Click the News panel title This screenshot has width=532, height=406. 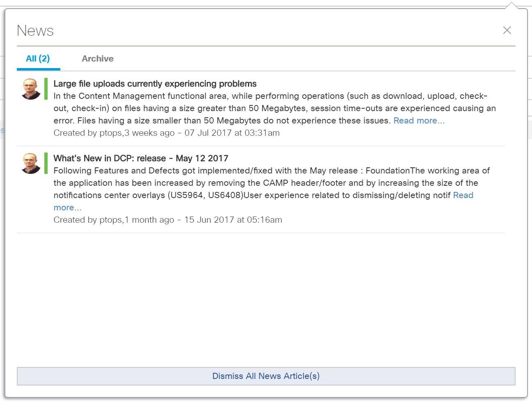[x=35, y=31]
